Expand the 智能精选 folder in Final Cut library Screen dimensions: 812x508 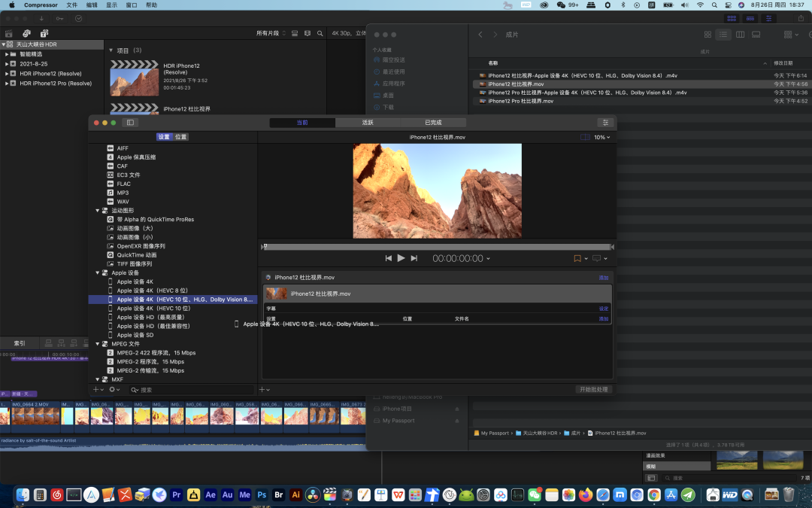pyautogui.click(x=7, y=54)
